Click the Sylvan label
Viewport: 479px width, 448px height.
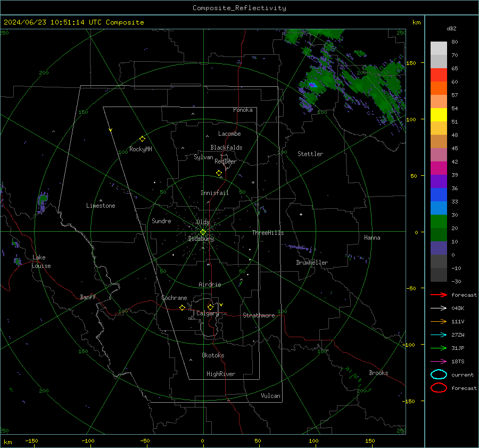(203, 157)
